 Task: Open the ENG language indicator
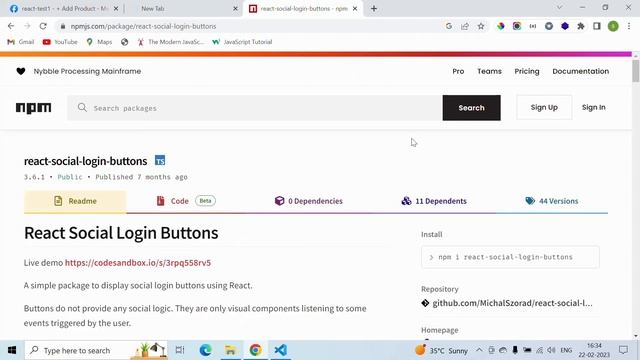pos(566,350)
